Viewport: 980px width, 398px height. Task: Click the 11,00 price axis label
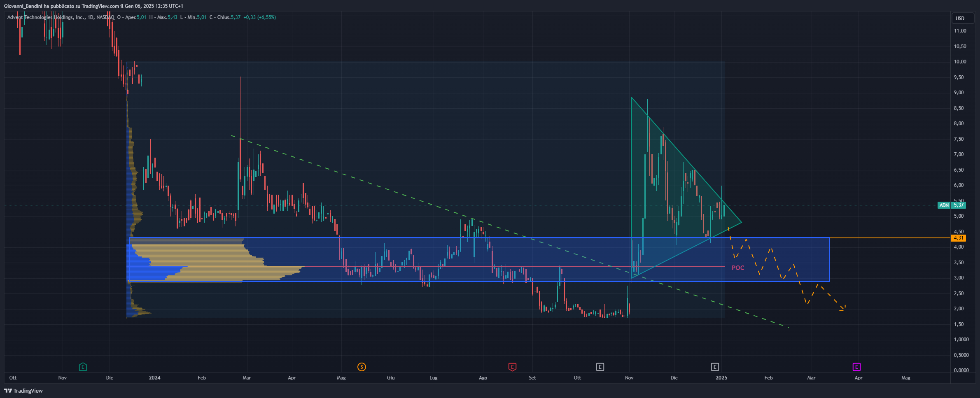960,31
